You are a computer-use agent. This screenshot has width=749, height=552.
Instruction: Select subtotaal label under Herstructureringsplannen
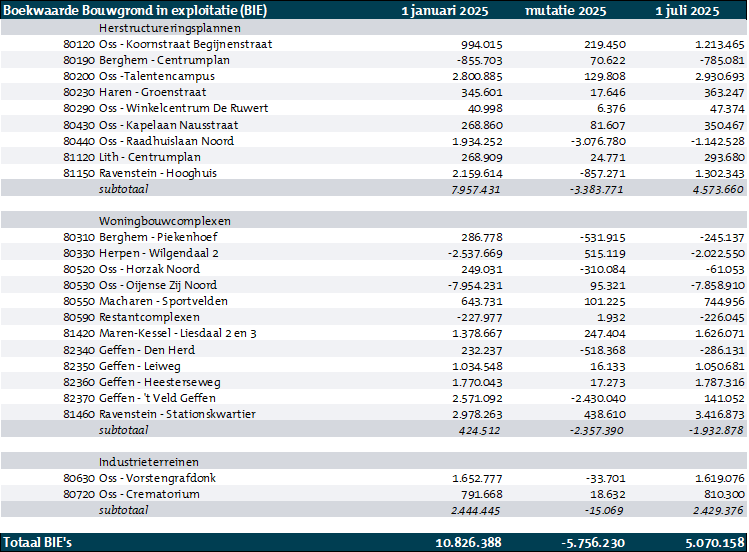(123, 189)
